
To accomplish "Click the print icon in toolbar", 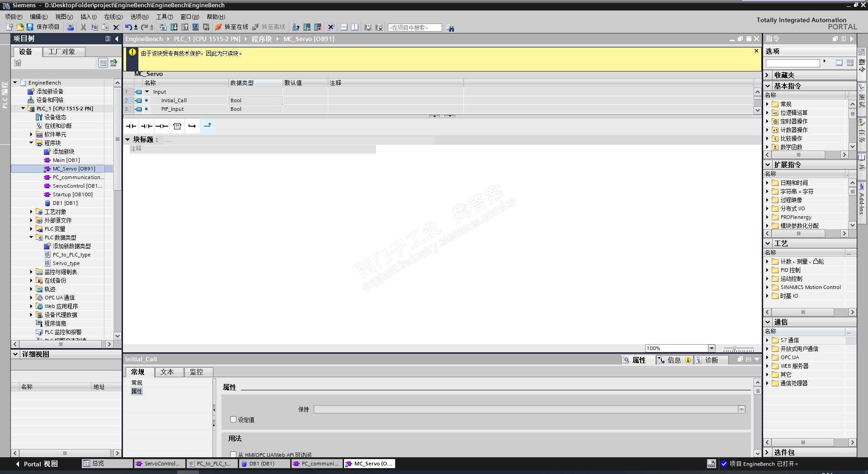I will coord(71,27).
